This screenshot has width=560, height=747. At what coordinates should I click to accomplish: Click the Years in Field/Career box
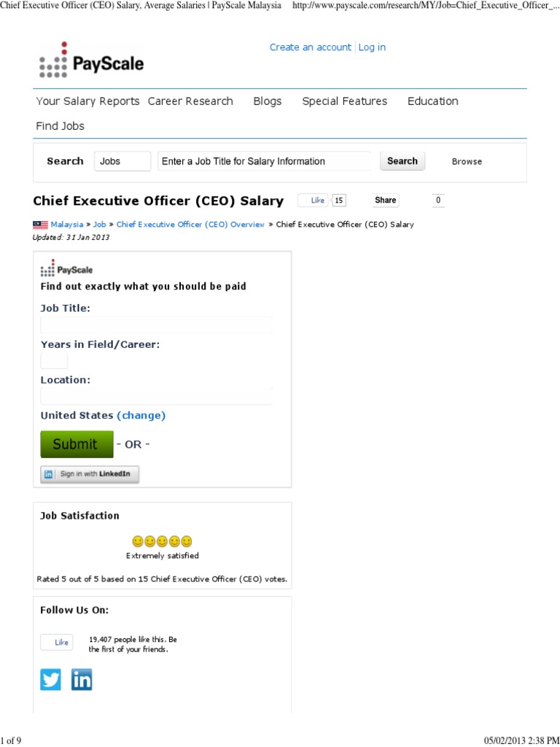(54, 360)
